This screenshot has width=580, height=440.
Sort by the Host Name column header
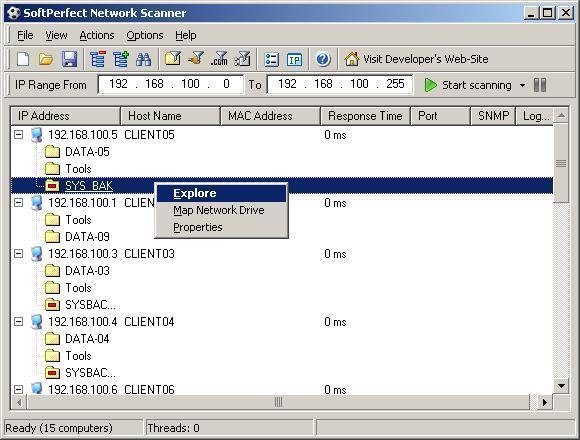click(170, 116)
